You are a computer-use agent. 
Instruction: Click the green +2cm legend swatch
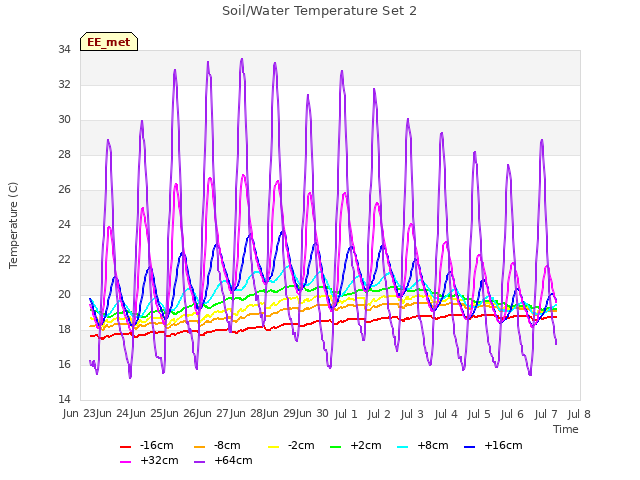pyautogui.click(x=336, y=447)
